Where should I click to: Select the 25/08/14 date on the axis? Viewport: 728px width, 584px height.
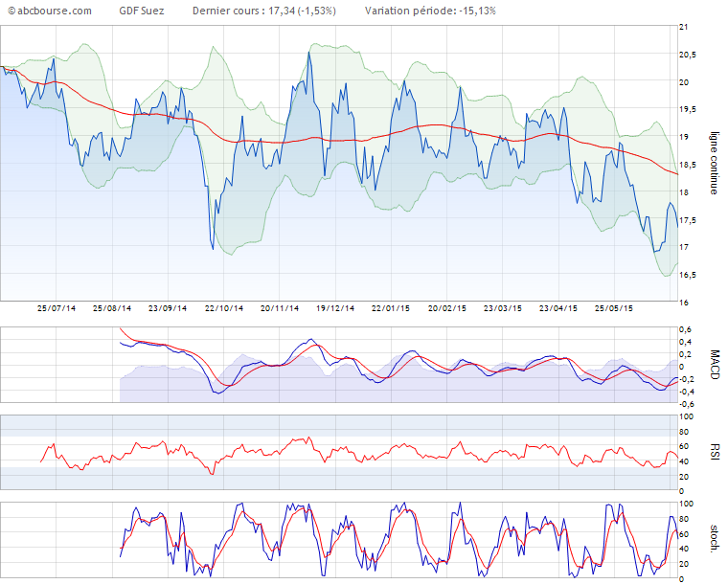(x=112, y=309)
